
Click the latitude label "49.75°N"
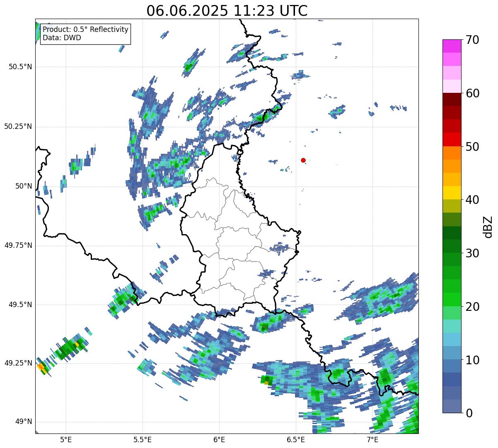point(18,245)
